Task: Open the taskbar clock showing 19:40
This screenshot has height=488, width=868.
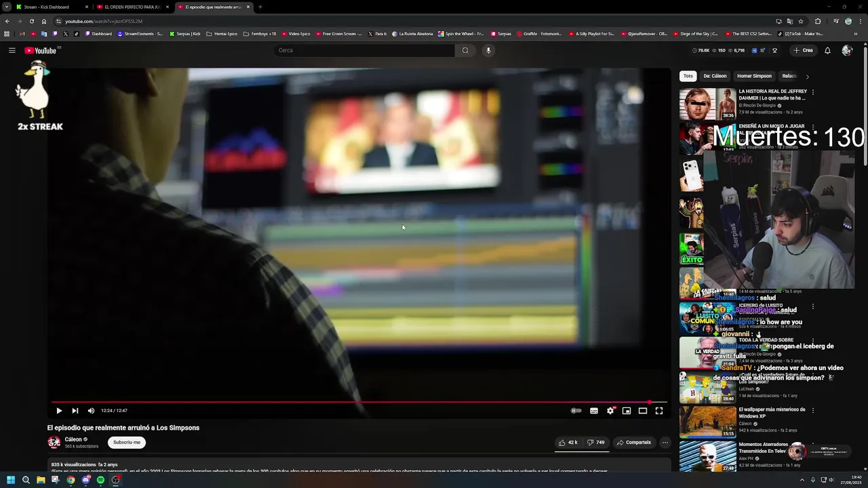Action: pyautogui.click(x=850, y=480)
